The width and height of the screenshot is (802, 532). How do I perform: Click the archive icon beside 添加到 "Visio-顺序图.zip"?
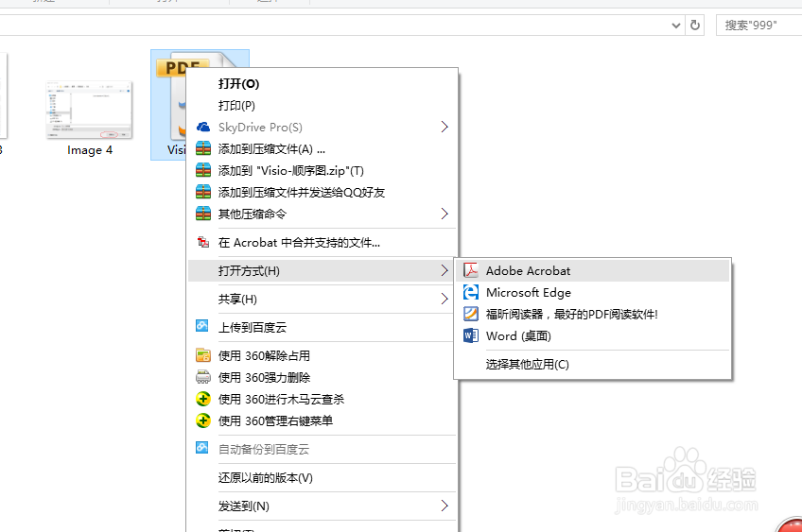(203, 170)
